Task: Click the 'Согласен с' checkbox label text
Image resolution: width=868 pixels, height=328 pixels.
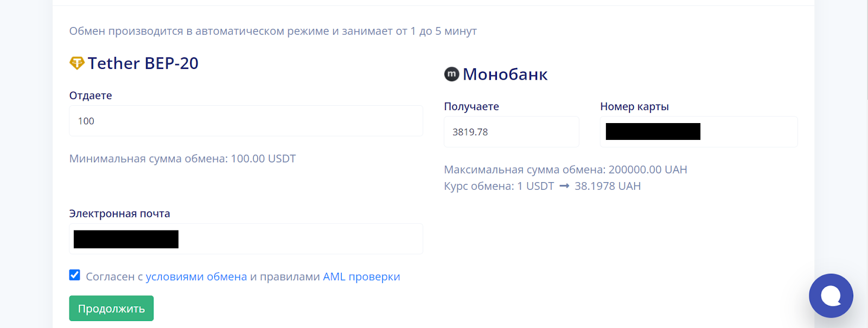Action: (x=114, y=276)
